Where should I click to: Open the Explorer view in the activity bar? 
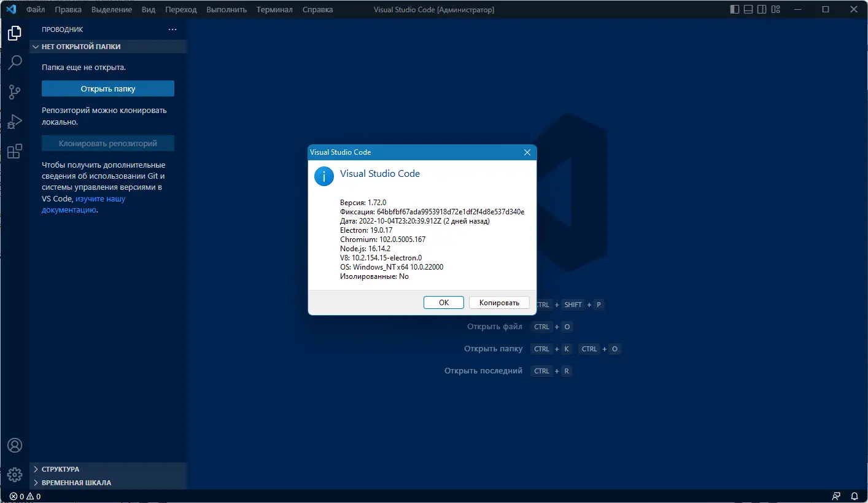tap(14, 33)
